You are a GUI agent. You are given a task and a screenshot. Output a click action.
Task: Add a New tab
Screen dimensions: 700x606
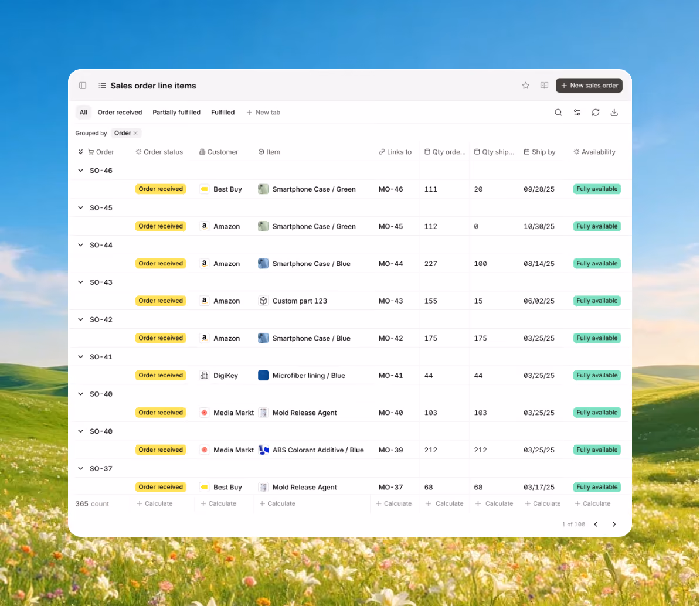263,113
